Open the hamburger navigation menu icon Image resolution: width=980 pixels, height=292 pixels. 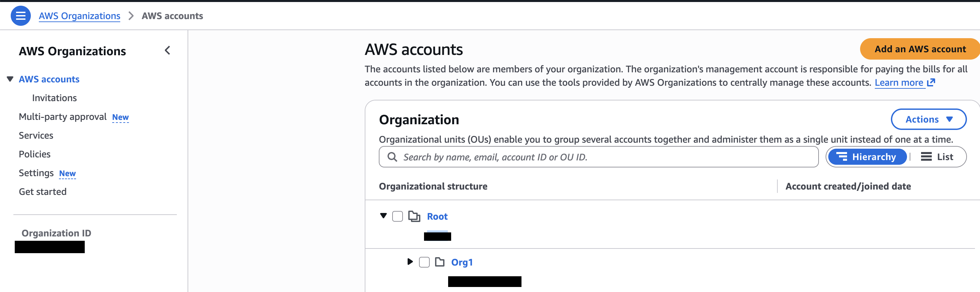point(20,16)
